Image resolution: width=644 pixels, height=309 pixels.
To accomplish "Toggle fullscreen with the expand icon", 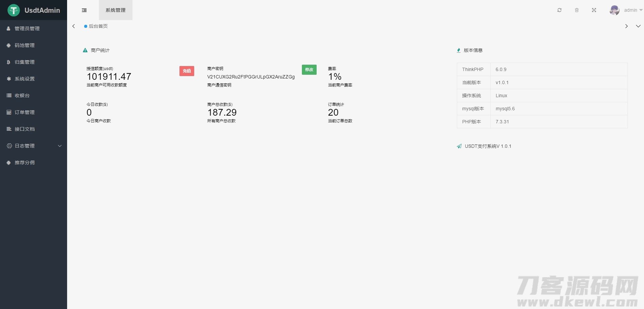I will click(x=594, y=10).
